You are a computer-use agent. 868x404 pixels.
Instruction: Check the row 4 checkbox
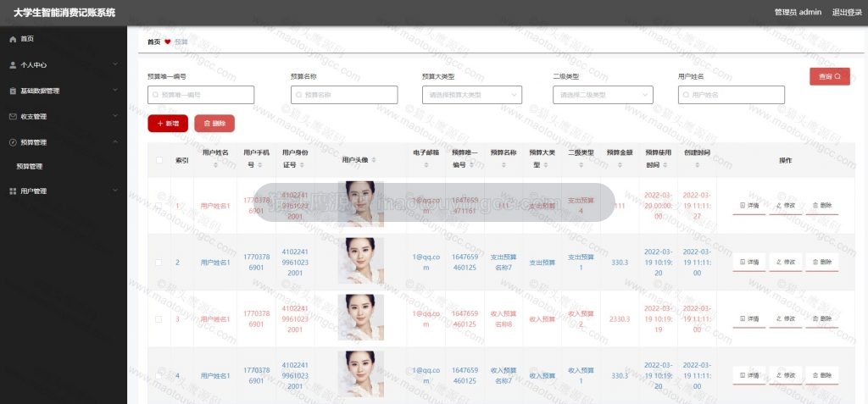click(159, 376)
